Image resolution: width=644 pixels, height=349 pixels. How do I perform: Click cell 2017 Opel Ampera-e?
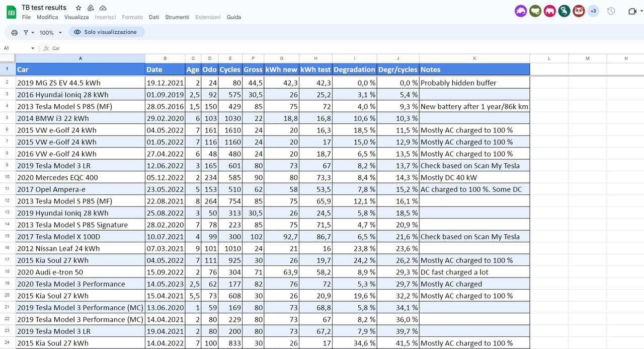(x=80, y=189)
